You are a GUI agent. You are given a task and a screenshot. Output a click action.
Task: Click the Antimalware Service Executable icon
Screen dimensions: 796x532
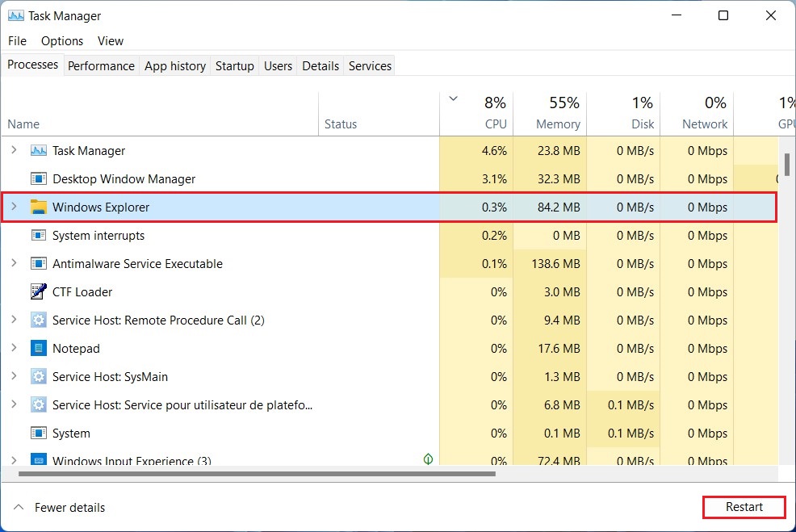39,263
